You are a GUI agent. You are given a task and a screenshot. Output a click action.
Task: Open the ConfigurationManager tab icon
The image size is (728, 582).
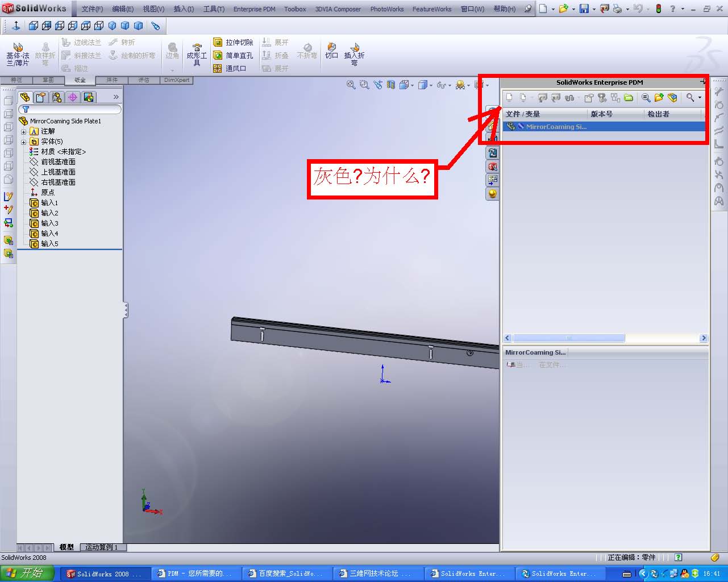[57, 97]
